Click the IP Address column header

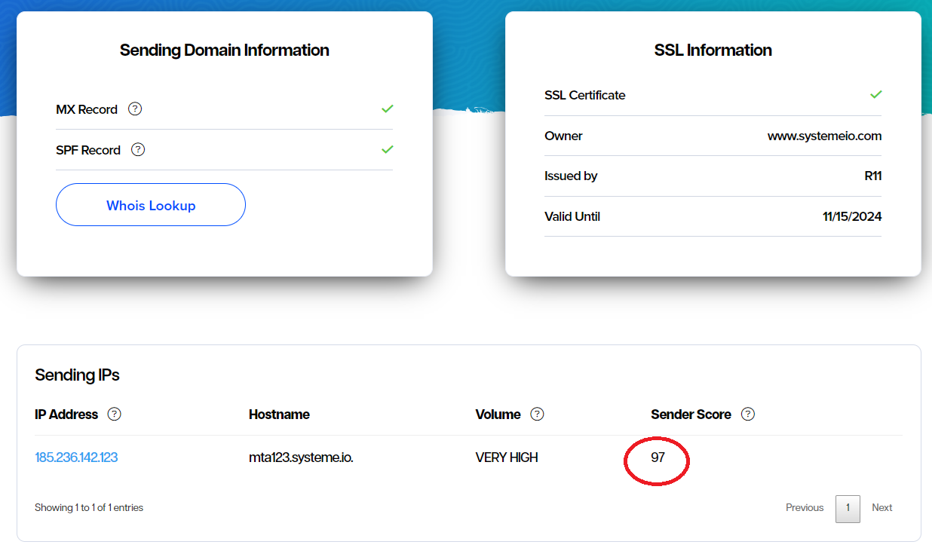click(66, 415)
